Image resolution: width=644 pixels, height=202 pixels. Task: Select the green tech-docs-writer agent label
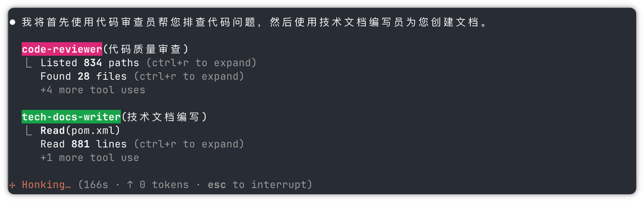coord(71,117)
